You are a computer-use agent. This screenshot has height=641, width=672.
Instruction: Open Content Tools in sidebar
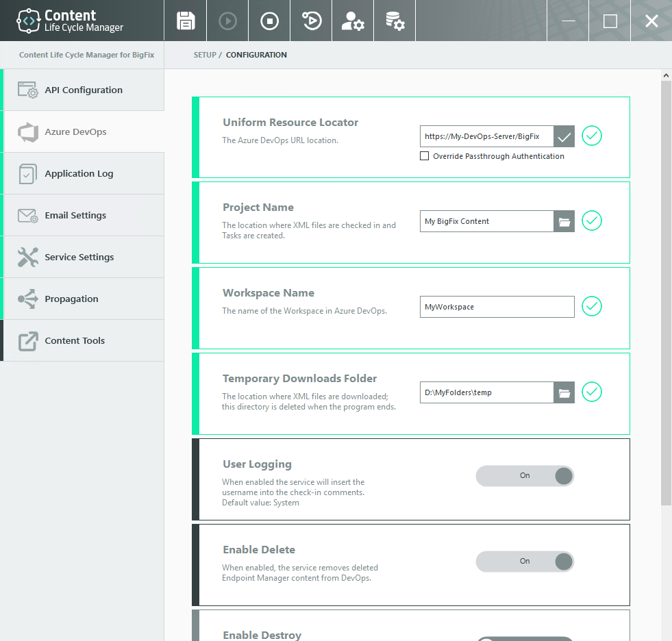click(x=84, y=340)
